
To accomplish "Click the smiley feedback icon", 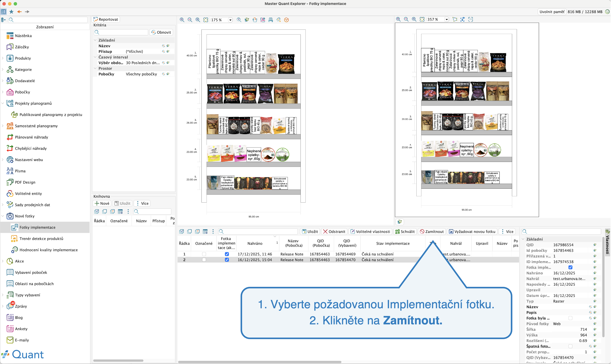I will coord(607,11).
